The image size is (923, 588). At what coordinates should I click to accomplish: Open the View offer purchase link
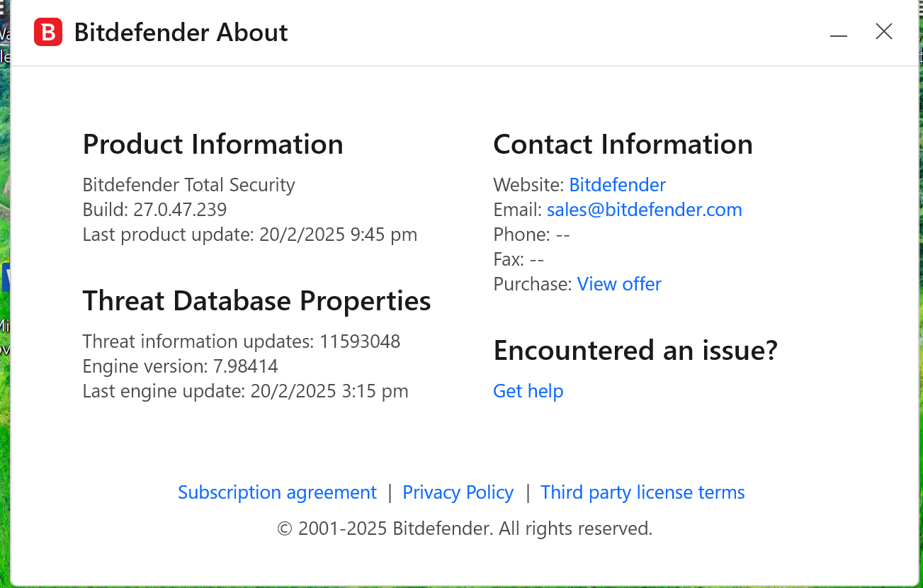pyautogui.click(x=619, y=284)
